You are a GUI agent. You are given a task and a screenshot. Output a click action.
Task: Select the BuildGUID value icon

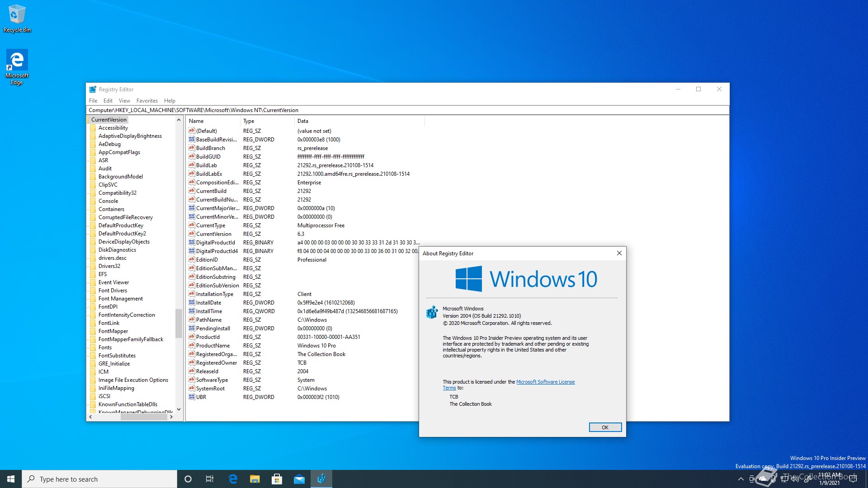[192, 157]
